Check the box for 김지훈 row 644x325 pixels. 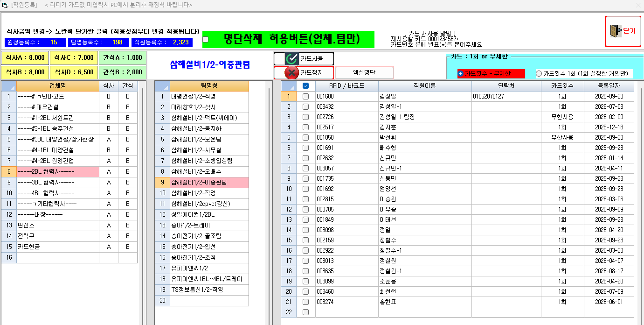(x=306, y=127)
